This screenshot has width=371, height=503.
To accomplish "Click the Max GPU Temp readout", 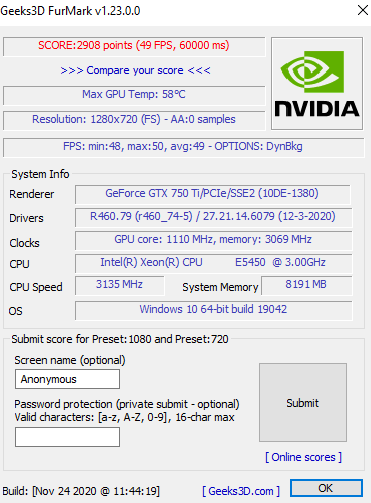I will pyautogui.click(x=134, y=95).
